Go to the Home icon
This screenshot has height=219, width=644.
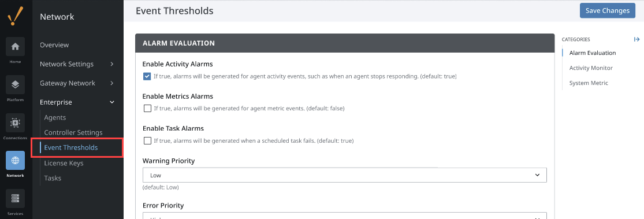(x=15, y=46)
